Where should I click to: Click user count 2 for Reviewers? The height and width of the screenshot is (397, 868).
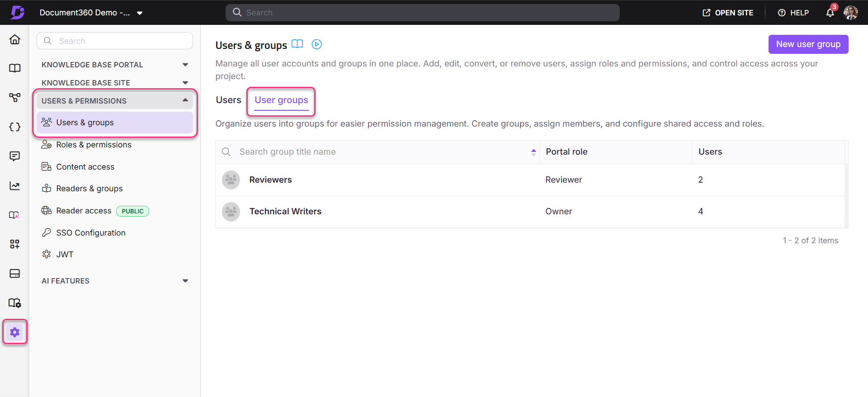click(701, 180)
